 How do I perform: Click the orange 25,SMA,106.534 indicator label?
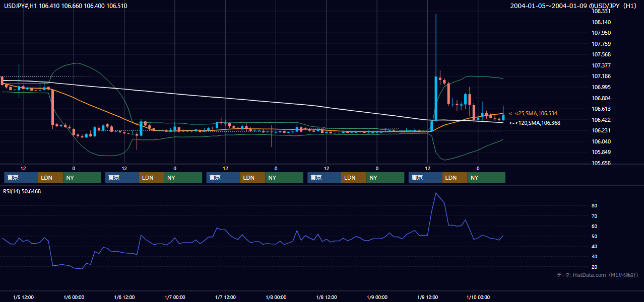533,113
